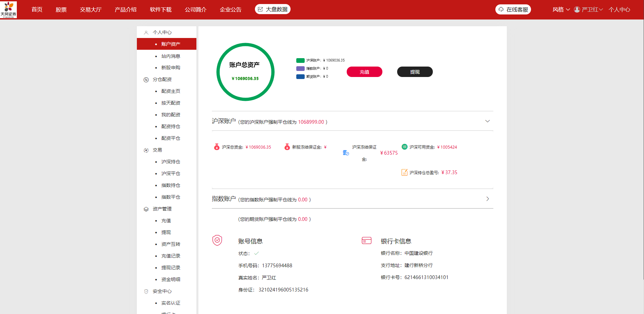Open 资金明细 in the sidebar

point(171,279)
